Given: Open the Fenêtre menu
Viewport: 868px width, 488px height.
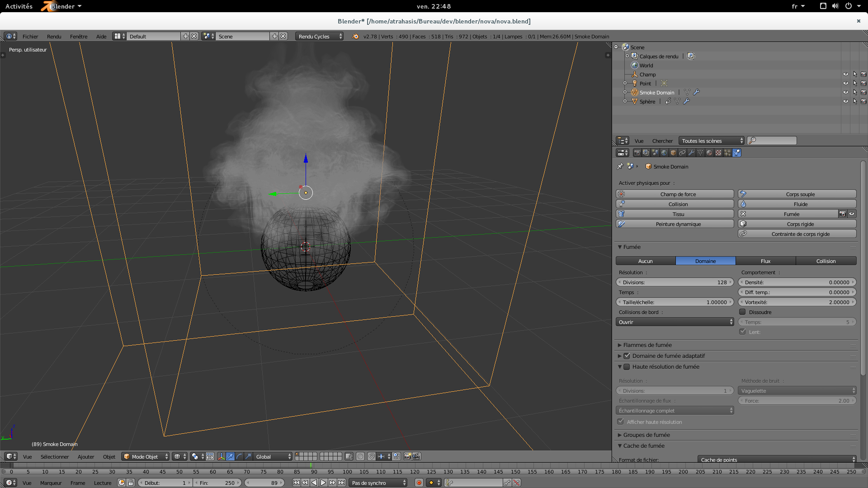Looking at the screenshot, I should click(x=79, y=36).
